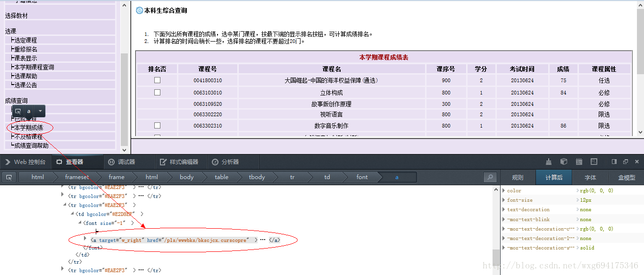The width and height of the screenshot is (644, 275).
Task: Tick the ranking checkbox for 立体构成
Action: coord(157,93)
